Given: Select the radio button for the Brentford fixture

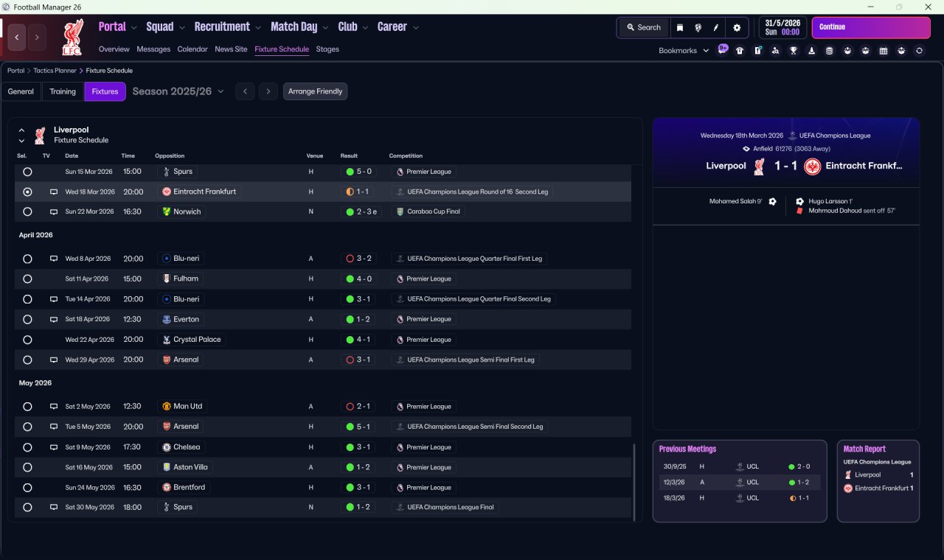Looking at the screenshot, I should (x=27, y=488).
